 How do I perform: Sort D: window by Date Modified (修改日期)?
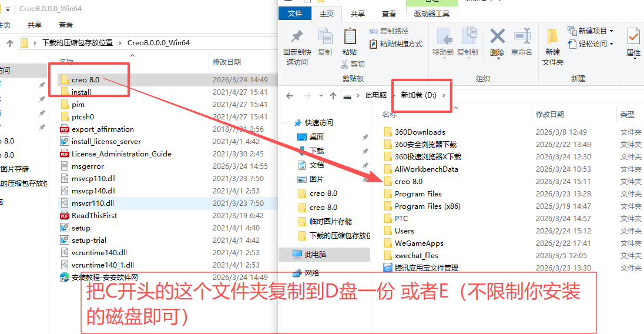tap(550, 115)
